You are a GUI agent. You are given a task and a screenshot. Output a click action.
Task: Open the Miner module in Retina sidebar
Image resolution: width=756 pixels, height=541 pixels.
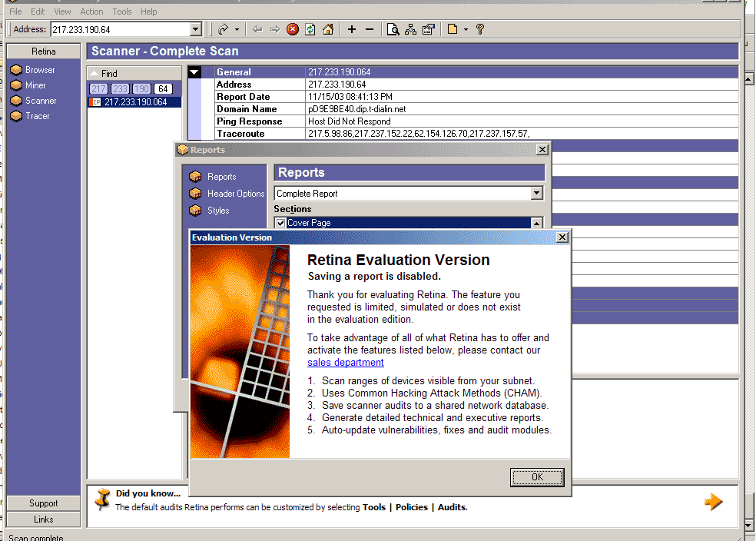28,85
